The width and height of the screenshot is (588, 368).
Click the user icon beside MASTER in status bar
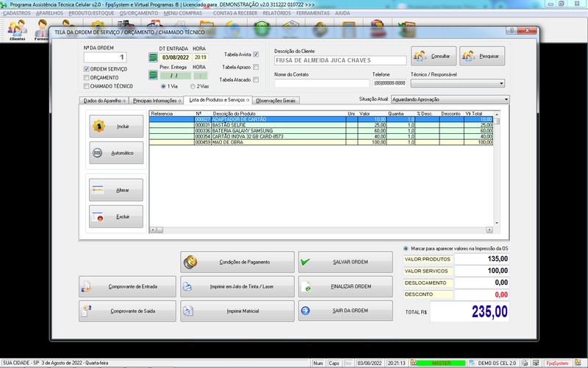pyautogui.click(x=413, y=363)
